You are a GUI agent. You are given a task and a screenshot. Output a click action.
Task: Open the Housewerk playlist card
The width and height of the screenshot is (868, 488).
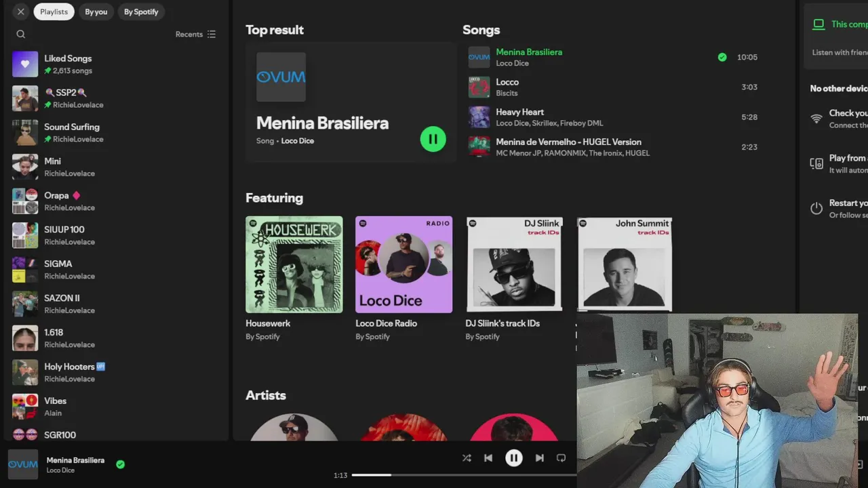click(x=294, y=279)
